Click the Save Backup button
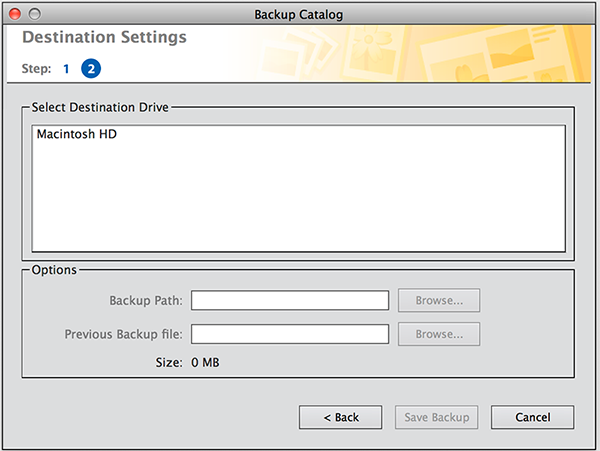This screenshot has width=600, height=451. tap(438, 417)
